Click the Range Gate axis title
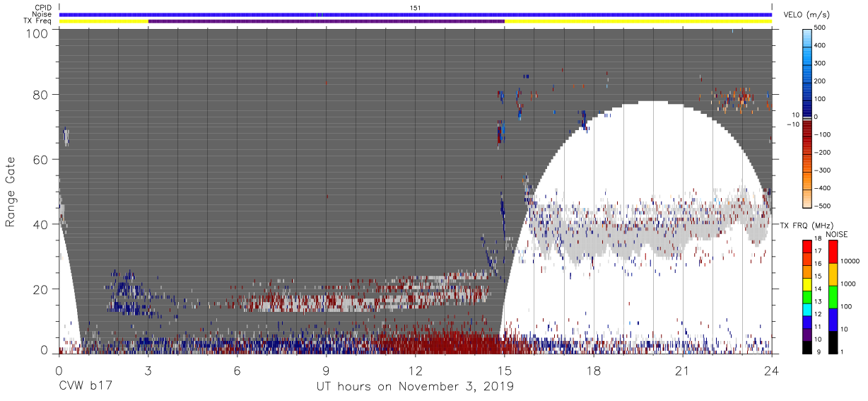This screenshot has width=868, height=401. point(11,192)
